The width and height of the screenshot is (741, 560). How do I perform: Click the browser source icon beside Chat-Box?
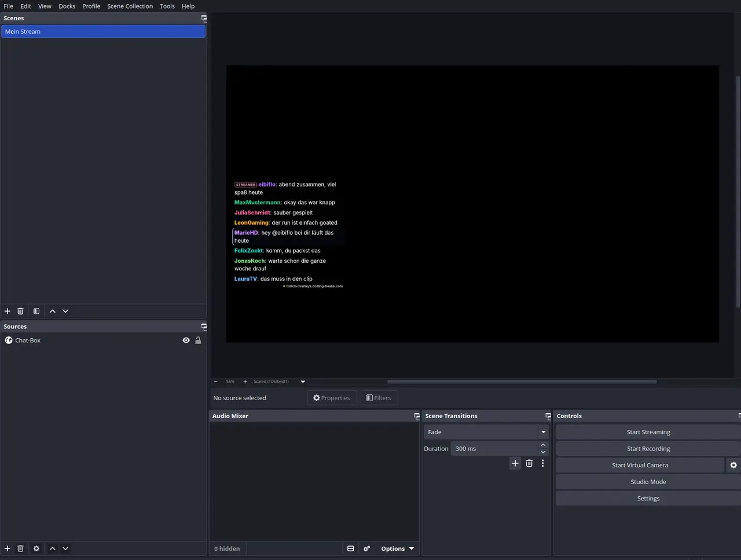9,341
